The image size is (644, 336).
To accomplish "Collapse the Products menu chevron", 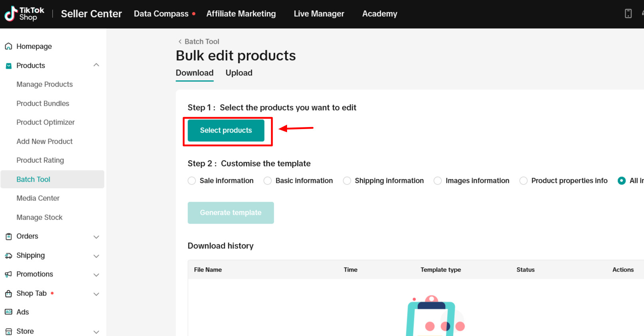I will tap(96, 65).
